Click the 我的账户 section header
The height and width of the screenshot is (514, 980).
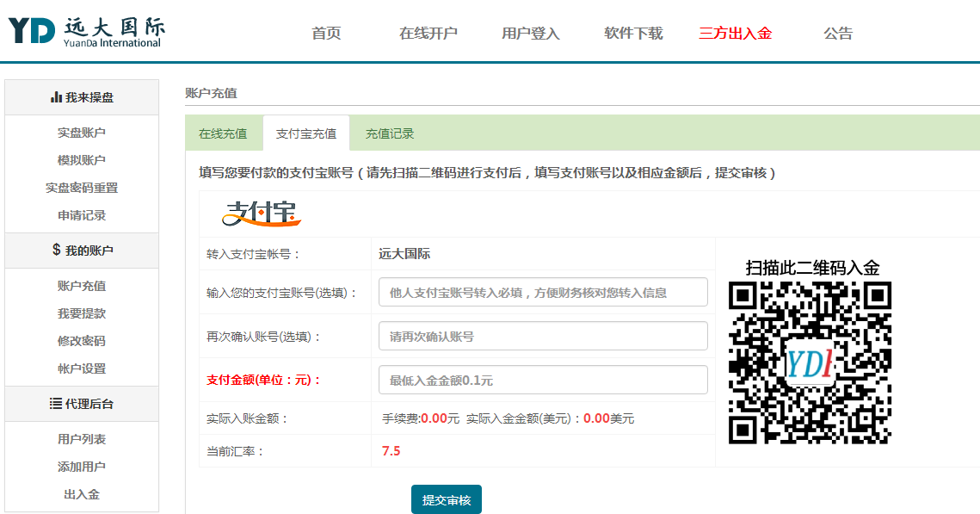(82, 251)
